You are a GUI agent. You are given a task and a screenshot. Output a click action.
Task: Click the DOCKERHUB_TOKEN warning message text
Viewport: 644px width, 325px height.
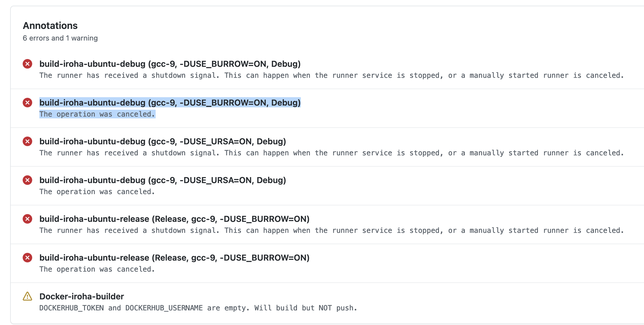[x=198, y=308]
